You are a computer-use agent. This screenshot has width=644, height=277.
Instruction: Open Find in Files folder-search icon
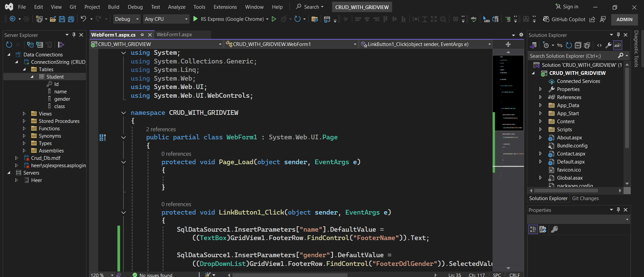click(x=315, y=19)
